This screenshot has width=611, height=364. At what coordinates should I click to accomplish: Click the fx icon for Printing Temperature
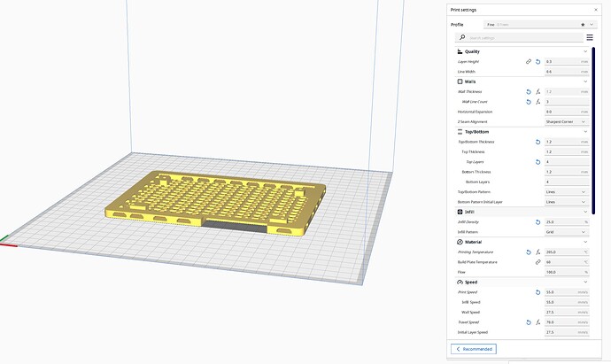(x=538, y=252)
